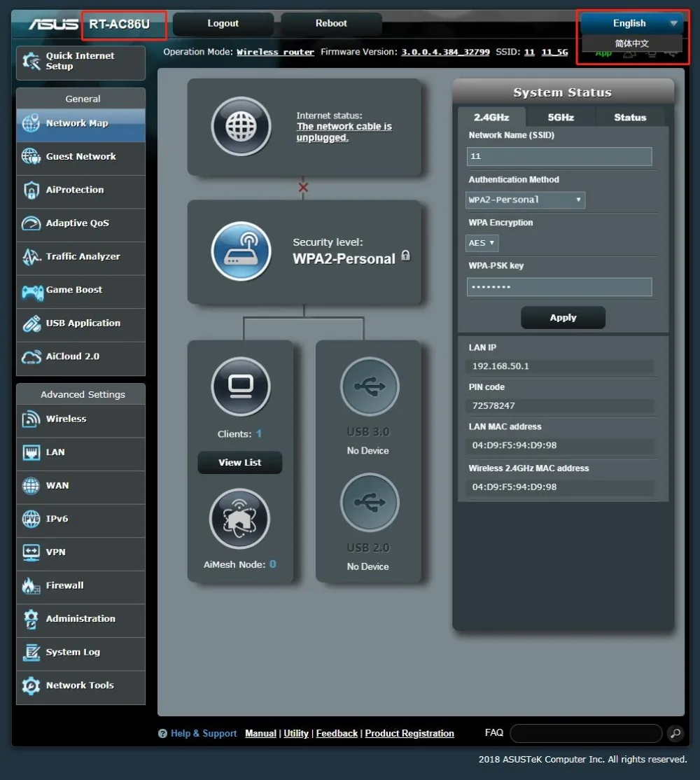Open Administration settings
Image resolution: width=700 pixels, height=780 pixels.
click(80, 620)
